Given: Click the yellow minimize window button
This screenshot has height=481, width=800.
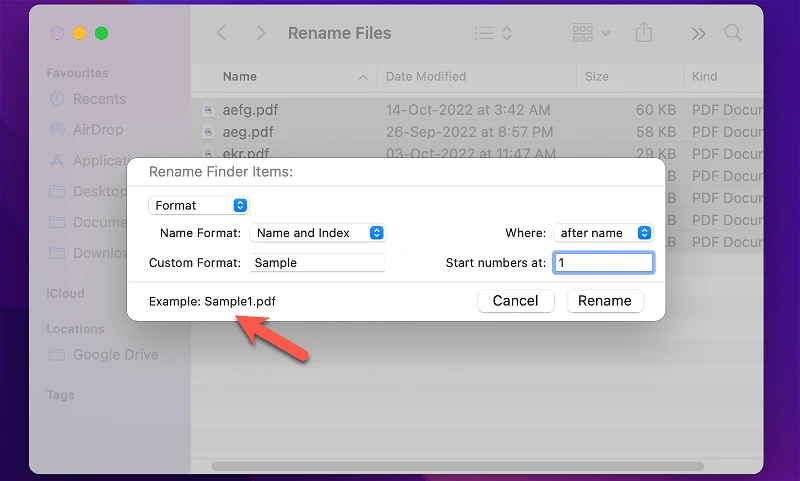Looking at the screenshot, I should (80, 33).
